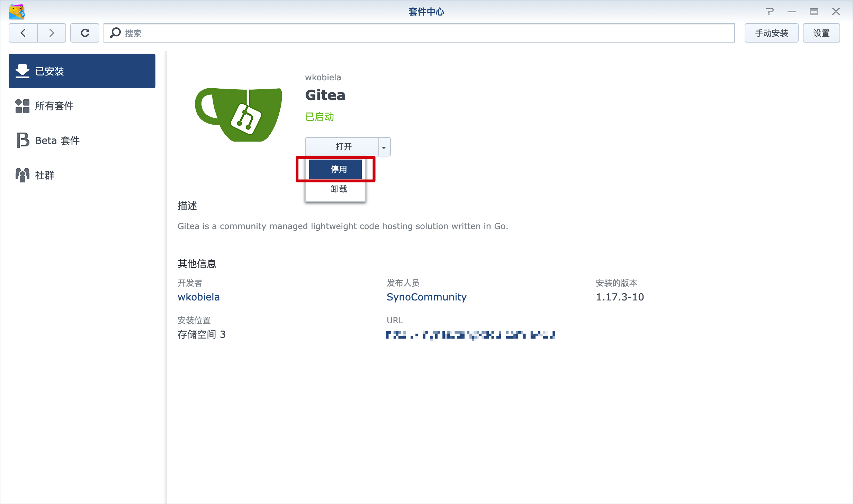Close the 套件中心 window
The image size is (853, 504).
tap(836, 12)
